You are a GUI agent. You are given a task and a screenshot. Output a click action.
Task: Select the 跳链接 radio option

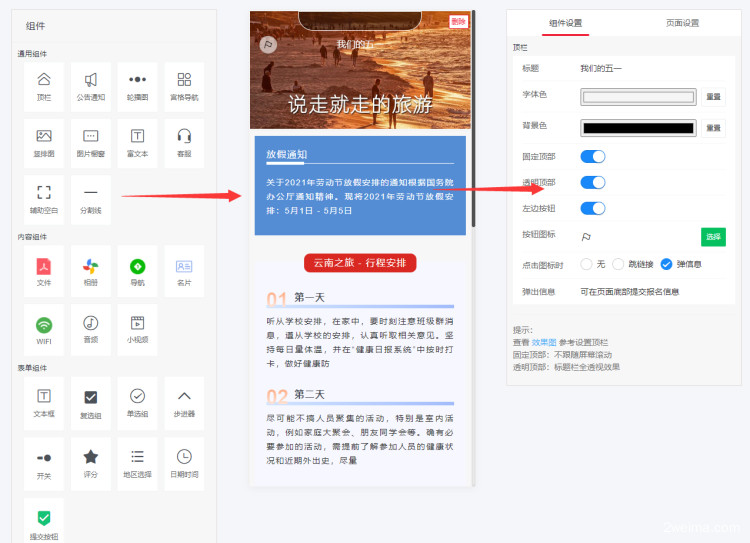pos(620,265)
